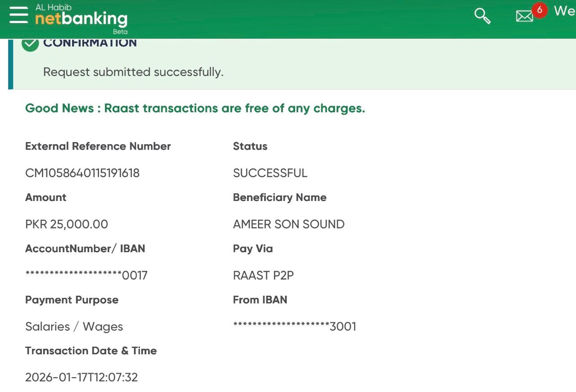Click the From IBAN ending in 3001
The height and width of the screenshot is (392, 576).
(x=294, y=326)
